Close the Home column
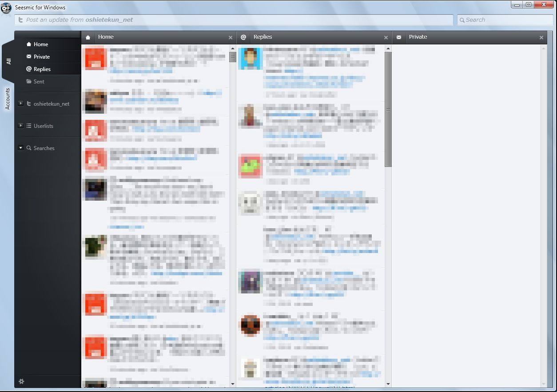The height and width of the screenshot is (392, 557). pyautogui.click(x=231, y=38)
